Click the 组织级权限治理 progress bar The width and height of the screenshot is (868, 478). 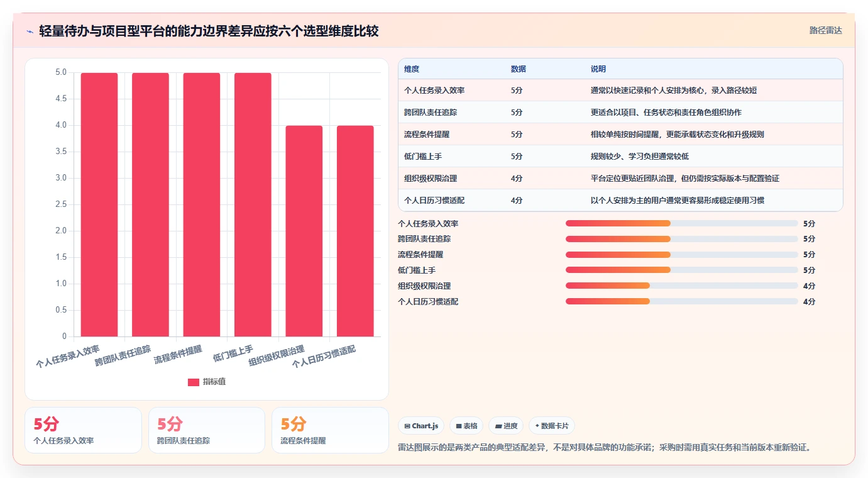pos(682,286)
